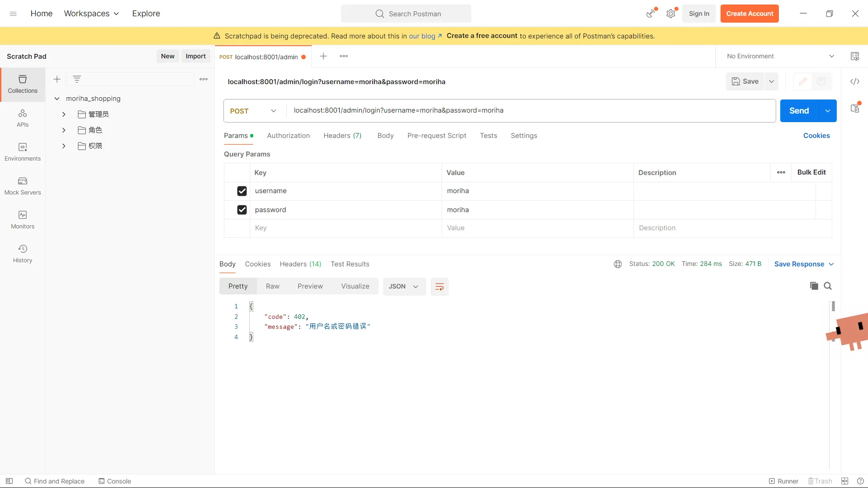Viewport: 868px width, 488px height.
Task: Search within the response body
Action: (828, 286)
